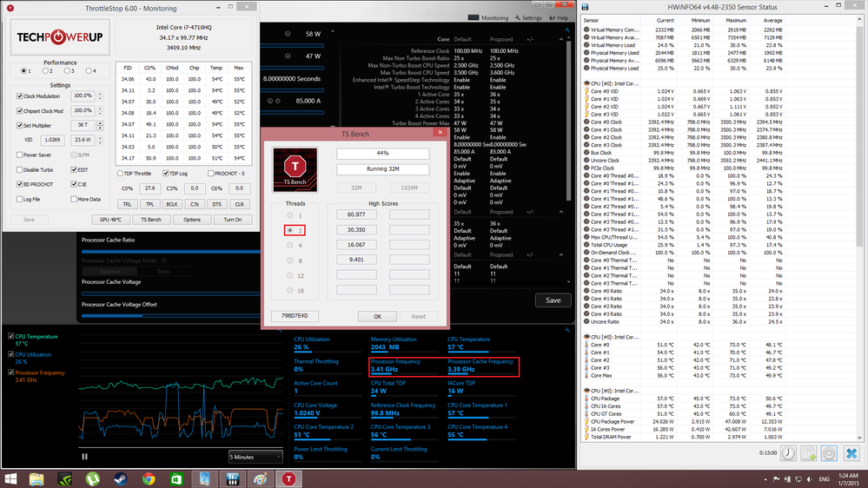Image resolution: width=868 pixels, height=488 pixels.
Task: Enable the Log File checkbox
Action: (20, 199)
